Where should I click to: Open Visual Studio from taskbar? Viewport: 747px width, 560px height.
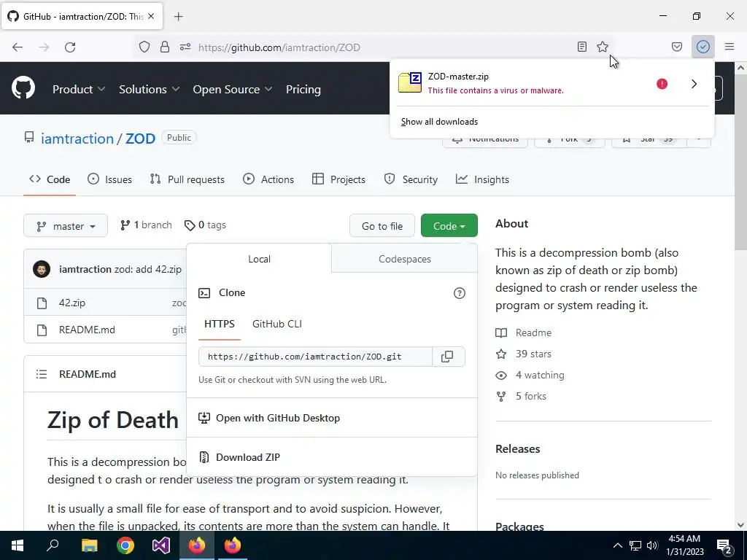[x=161, y=545]
